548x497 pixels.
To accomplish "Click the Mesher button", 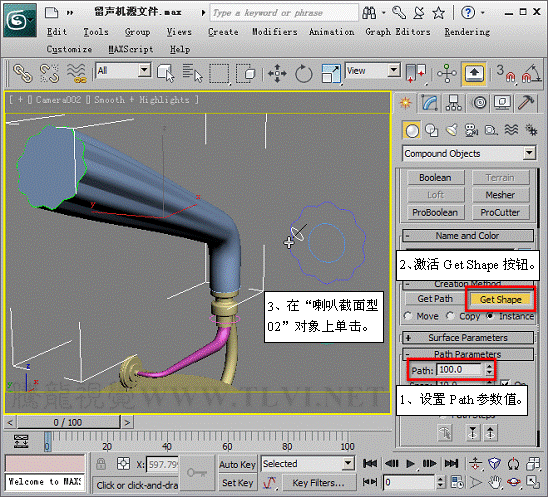I will pos(500,195).
